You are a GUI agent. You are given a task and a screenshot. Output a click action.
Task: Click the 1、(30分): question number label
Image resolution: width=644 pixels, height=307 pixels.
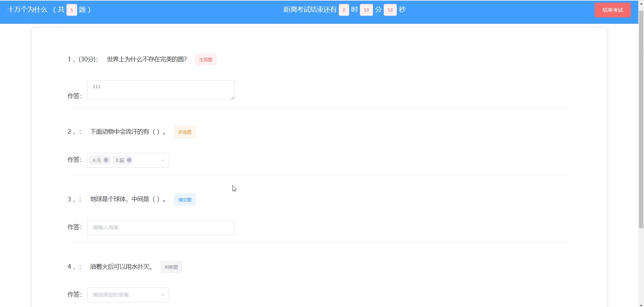[x=83, y=59]
